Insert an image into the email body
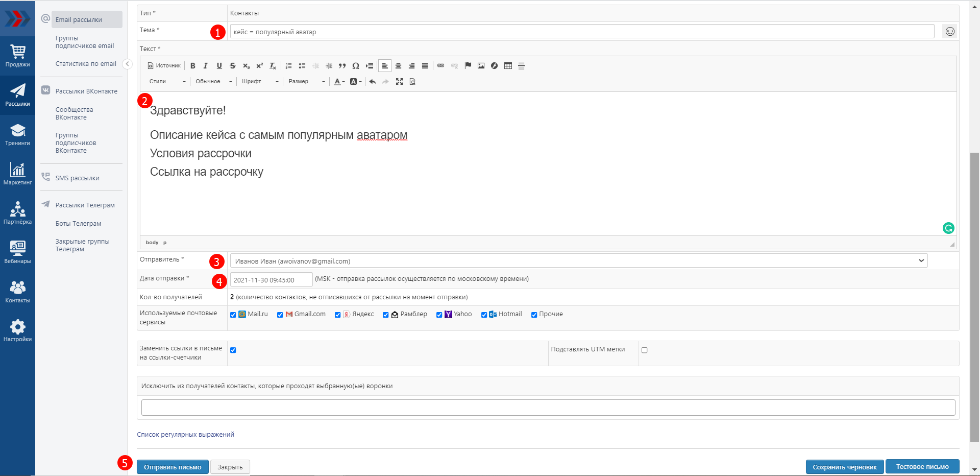 [481, 66]
